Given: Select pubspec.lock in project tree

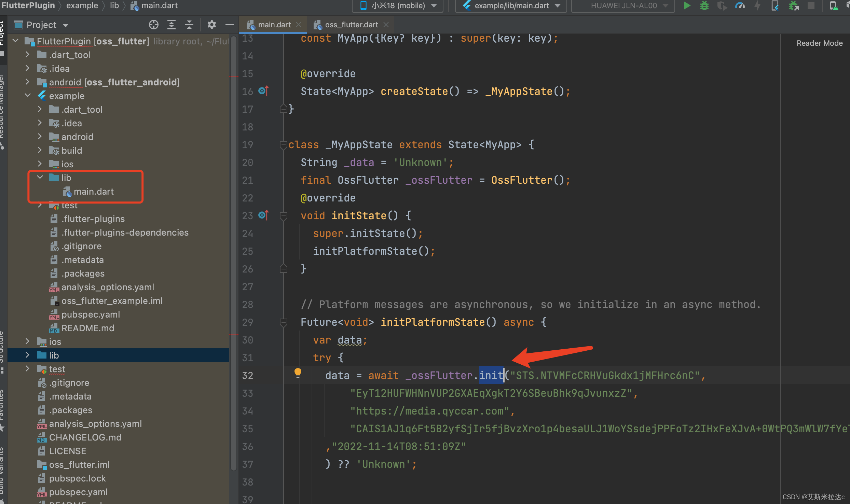Looking at the screenshot, I should (x=77, y=478).
